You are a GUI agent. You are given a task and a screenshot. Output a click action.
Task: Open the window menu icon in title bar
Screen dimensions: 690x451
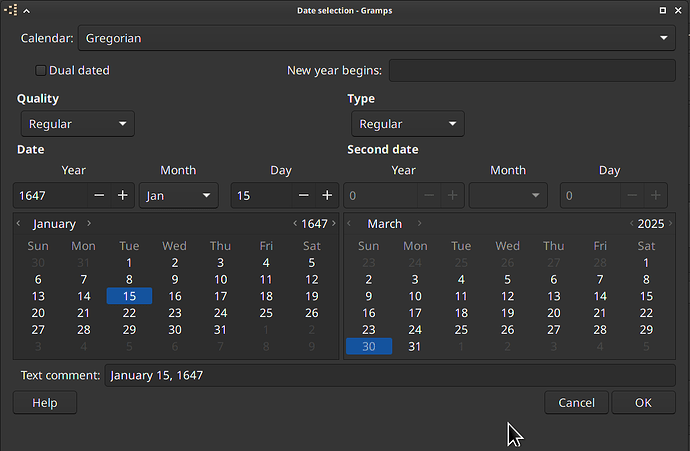[11, 10]
